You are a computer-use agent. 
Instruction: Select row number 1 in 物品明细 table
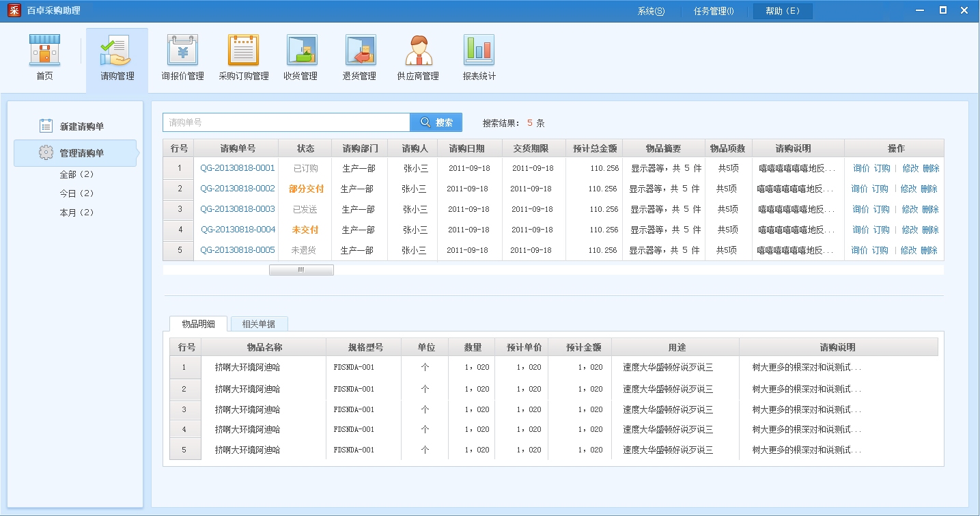184,367
